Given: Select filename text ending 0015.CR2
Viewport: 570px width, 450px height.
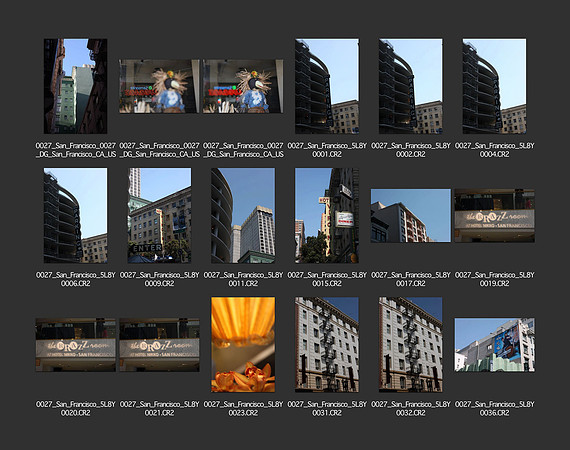Looking at the screenshot, I should [x=327, y=279].
